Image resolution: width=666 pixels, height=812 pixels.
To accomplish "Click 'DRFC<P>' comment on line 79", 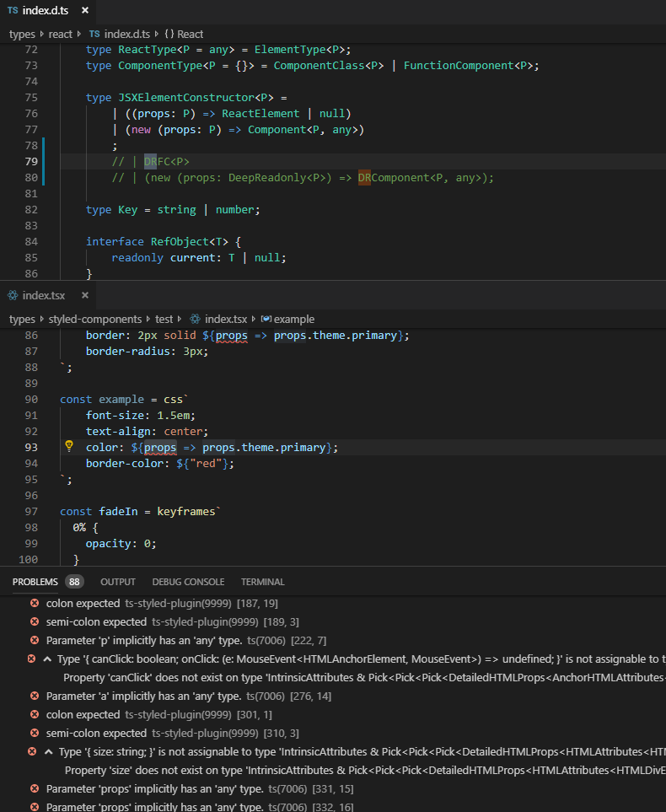I will coord(167,162).
